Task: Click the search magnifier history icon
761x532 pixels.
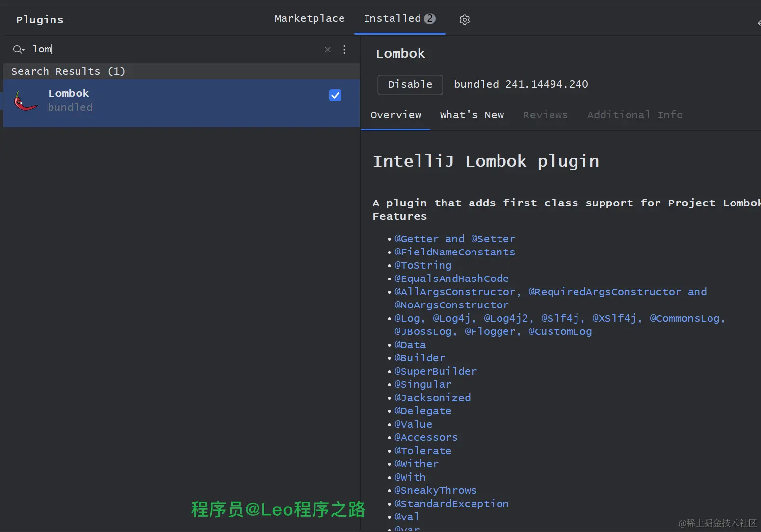Action: (19, 49)
